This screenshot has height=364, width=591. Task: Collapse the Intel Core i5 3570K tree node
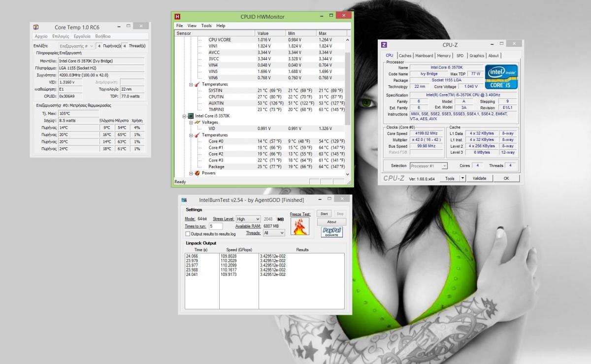(184, 116)
